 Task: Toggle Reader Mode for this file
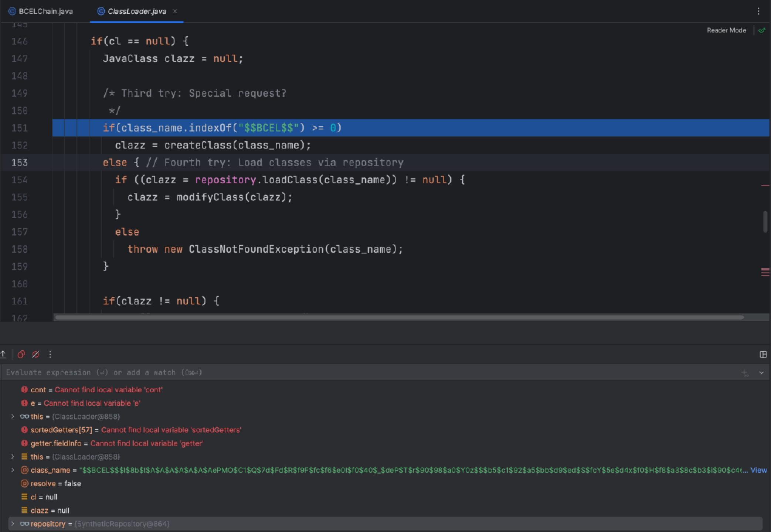click(x=726, y=30)
